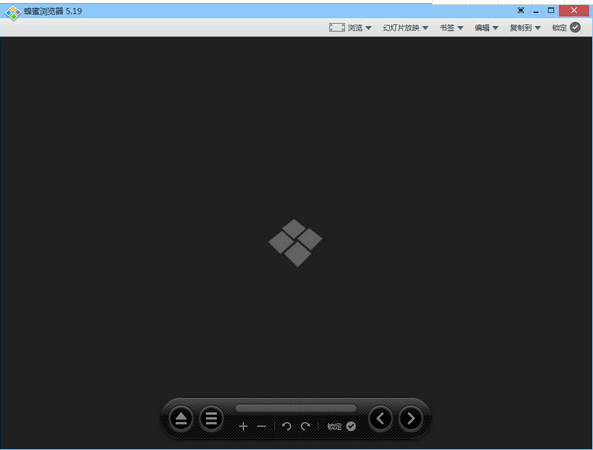
Task: Open the 书签 menu
Action: 451,28
